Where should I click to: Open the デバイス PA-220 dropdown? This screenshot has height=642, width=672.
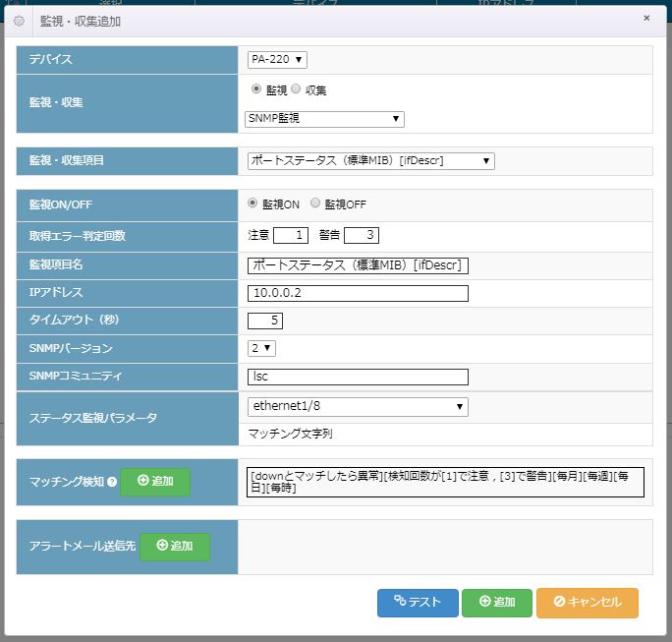click(278, 60)
